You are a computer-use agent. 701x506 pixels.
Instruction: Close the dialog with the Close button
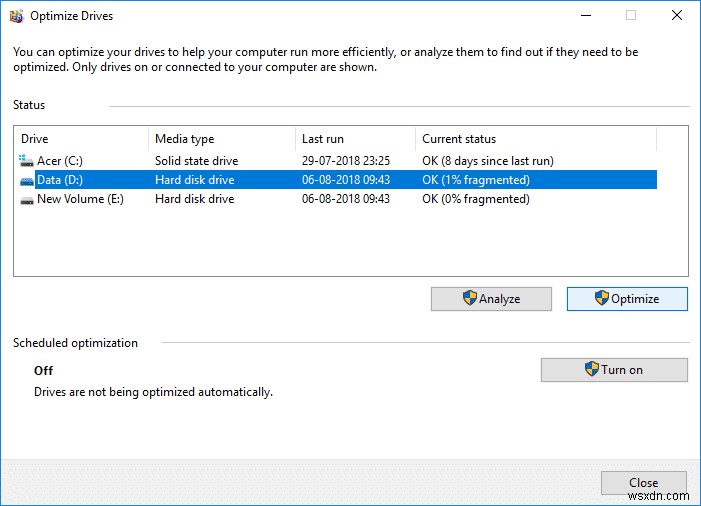point(643,483)
